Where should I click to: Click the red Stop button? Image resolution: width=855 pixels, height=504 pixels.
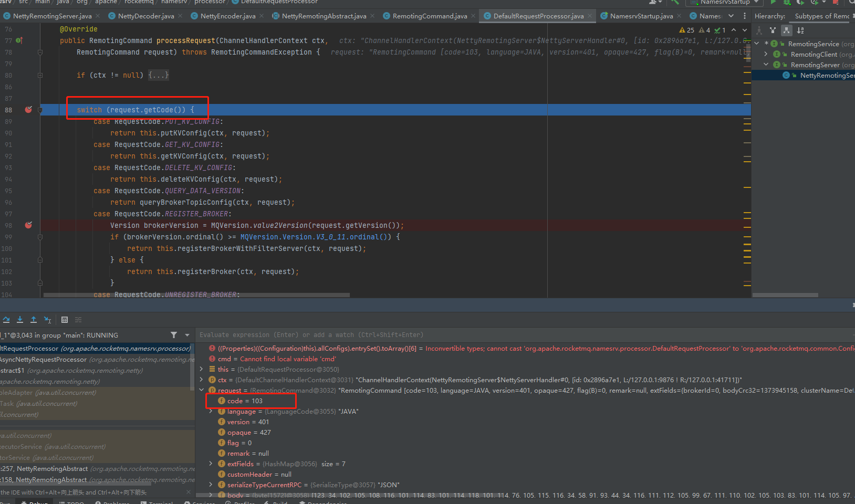[x=836, y=2]
